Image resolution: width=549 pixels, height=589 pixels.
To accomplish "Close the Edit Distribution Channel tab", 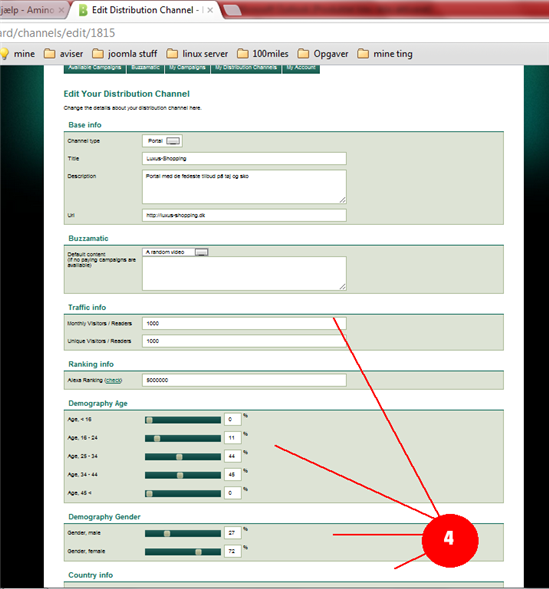I will 210,10.
